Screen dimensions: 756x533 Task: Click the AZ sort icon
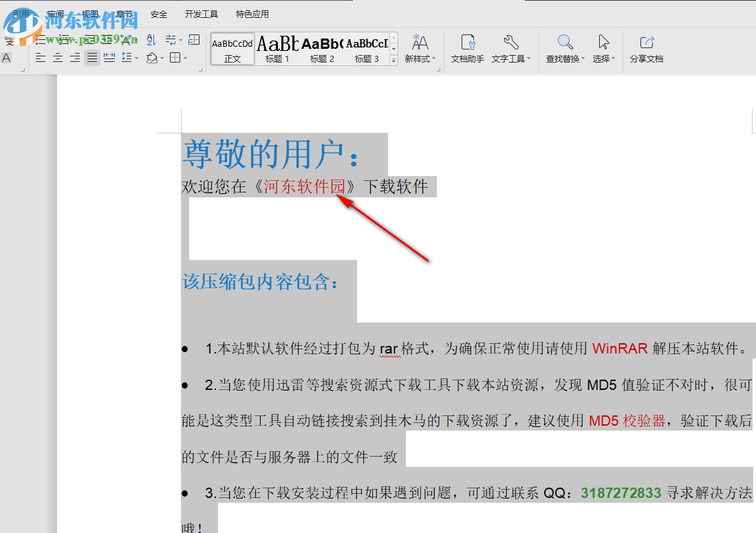tap(152, 40)
